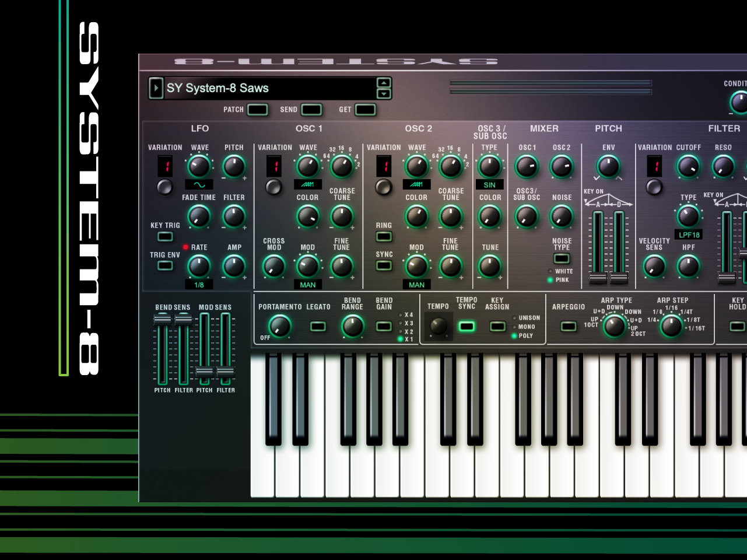Viewport: 747px width, 560px height.
Task: Adjust the filter HPF knob
Action: click(x=689, y=267)
